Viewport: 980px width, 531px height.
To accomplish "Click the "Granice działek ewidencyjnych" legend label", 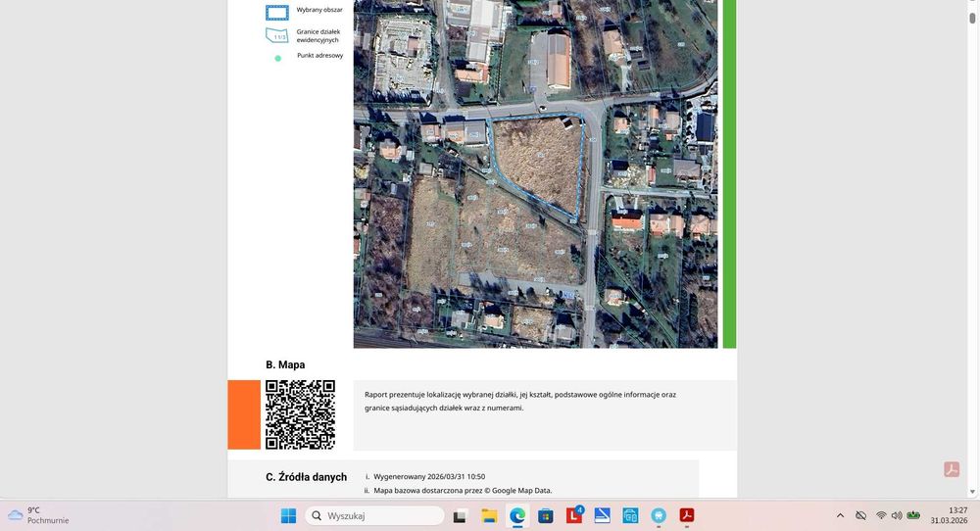I will click(x=318, y=35).
